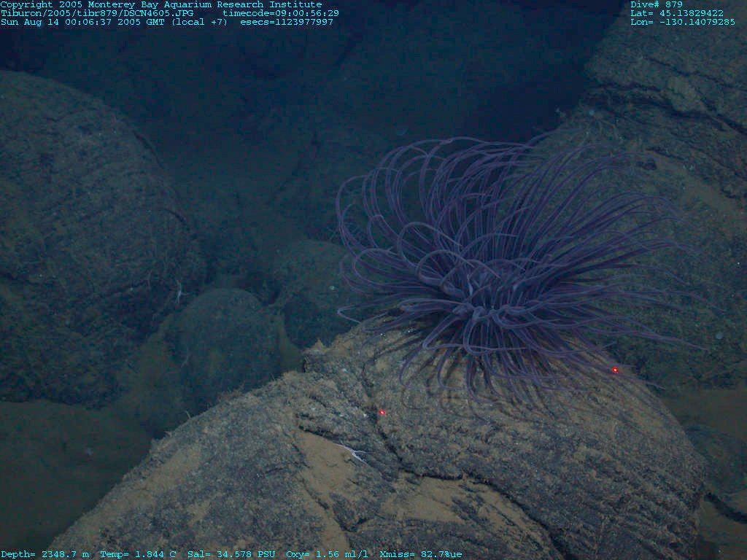
Task: Select the Dive# 879 label
Action: (x=657, y=5)
